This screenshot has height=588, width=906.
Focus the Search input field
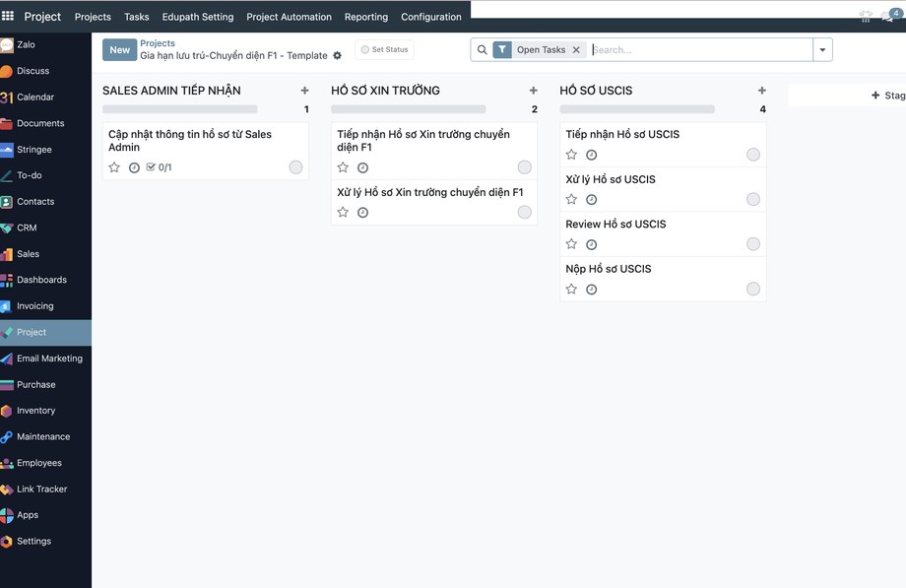coord(701,49)
